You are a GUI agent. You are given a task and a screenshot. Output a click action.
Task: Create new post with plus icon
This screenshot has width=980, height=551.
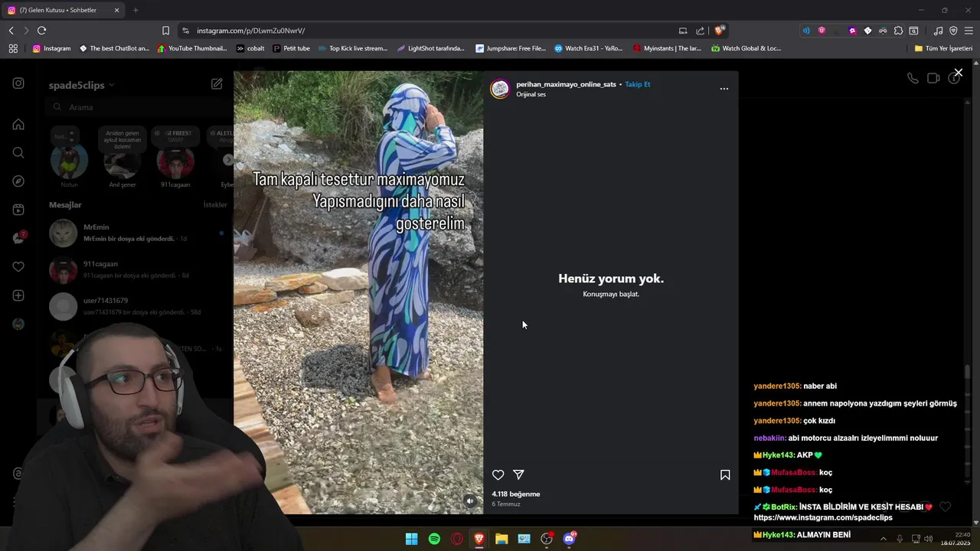pos(18,295)
